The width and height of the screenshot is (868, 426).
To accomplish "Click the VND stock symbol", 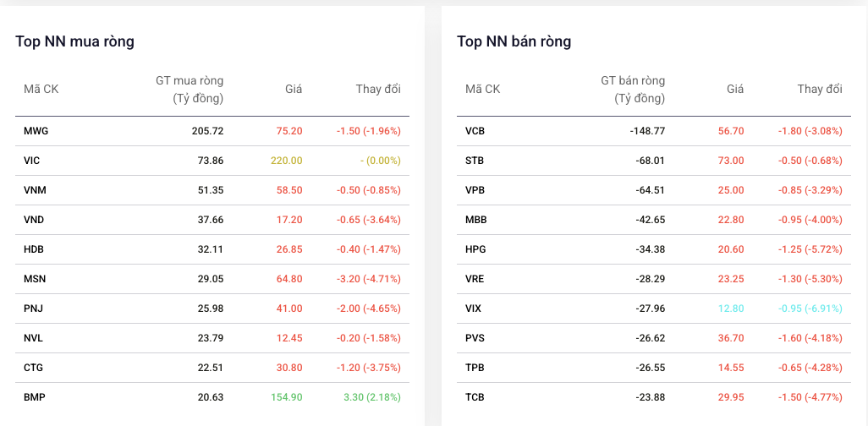I will pyautogui.click(x=34, y=221).
